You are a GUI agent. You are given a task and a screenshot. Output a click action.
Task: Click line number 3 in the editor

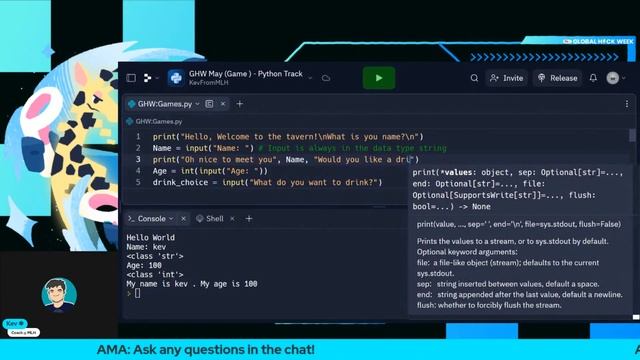point(138,159)
